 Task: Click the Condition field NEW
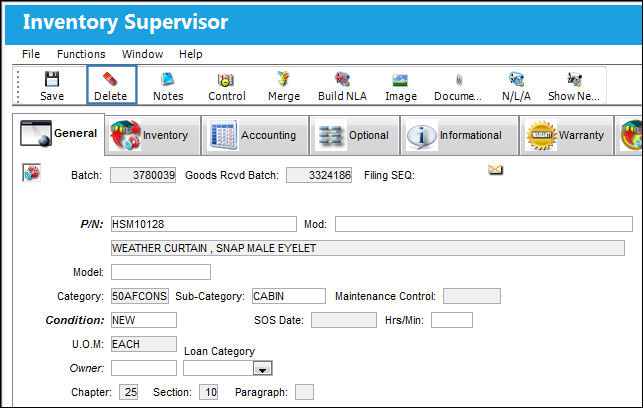[x=144, y=320]
